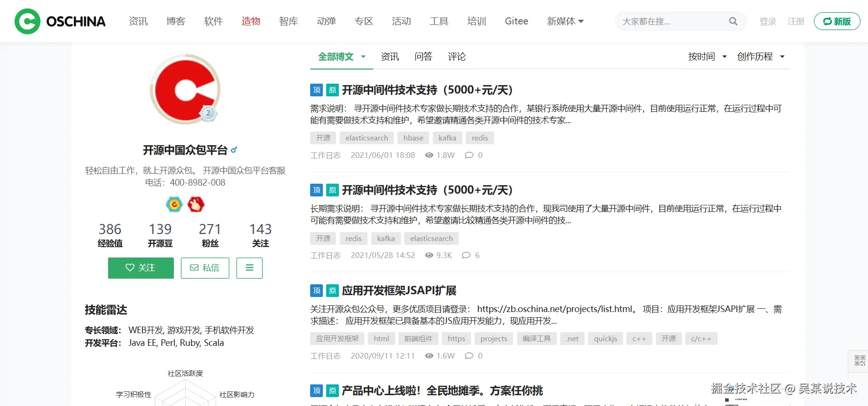The width and height of the screenshot is (868, 406).
Task: Open 软件 in the top navigation
Action: click(213, 21)
